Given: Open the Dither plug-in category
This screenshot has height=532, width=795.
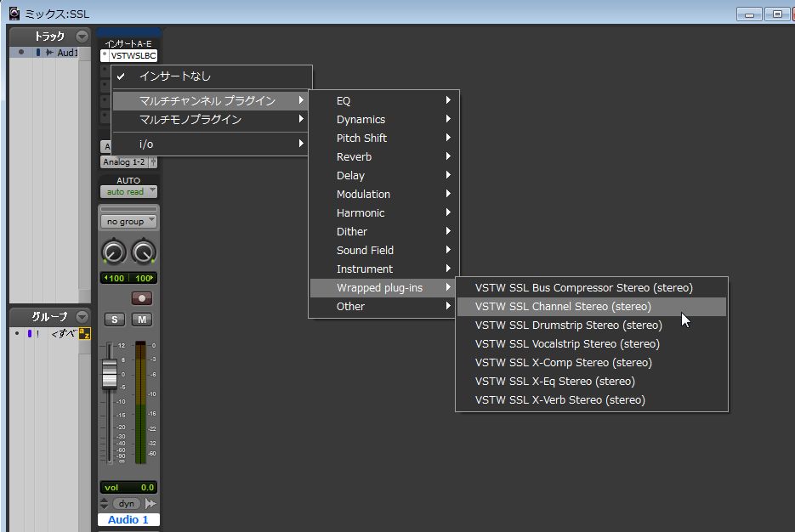Looking at the screenshot, I should [x=383, y=231].
